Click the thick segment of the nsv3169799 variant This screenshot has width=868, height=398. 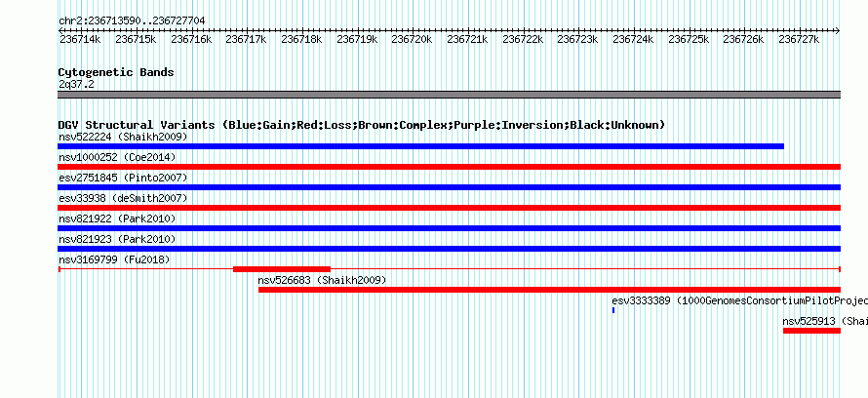(282, 269)
